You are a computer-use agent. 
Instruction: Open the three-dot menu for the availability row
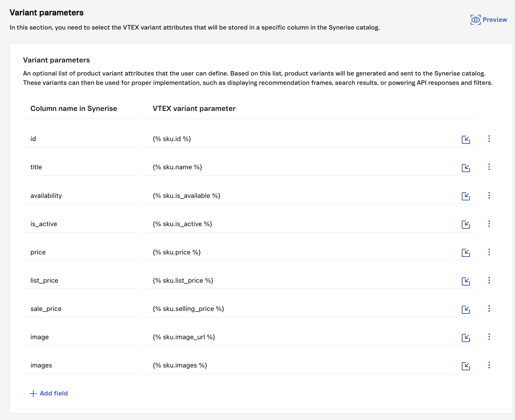pos(489,195)
